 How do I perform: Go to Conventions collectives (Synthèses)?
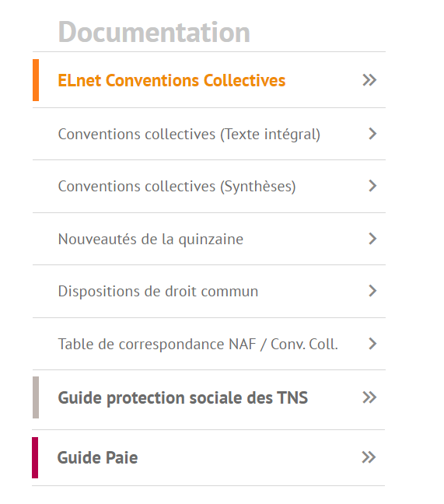[x=177, y=187]
